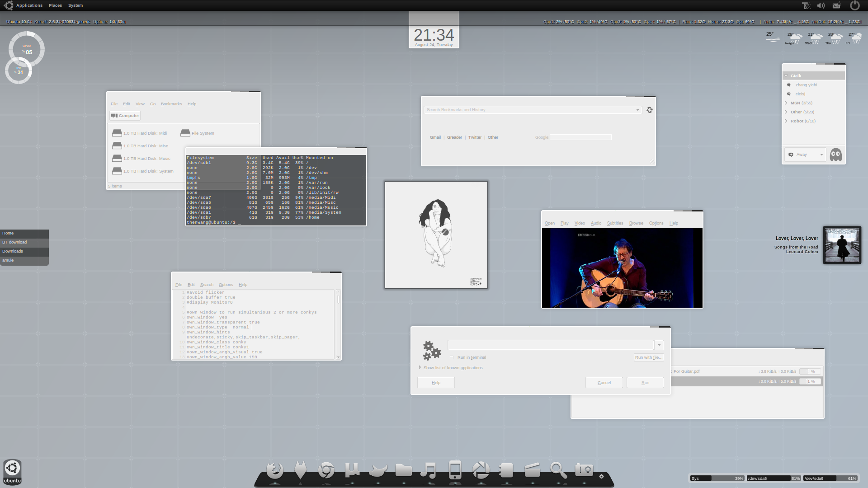Open the volume speaker indicator

click(x=821, y=5)
